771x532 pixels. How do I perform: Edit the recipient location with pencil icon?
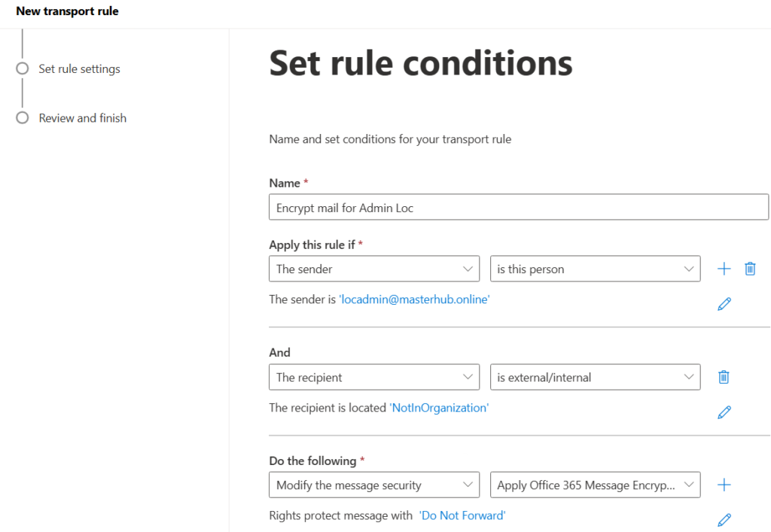pyautogui.click(x=724, y=412)
